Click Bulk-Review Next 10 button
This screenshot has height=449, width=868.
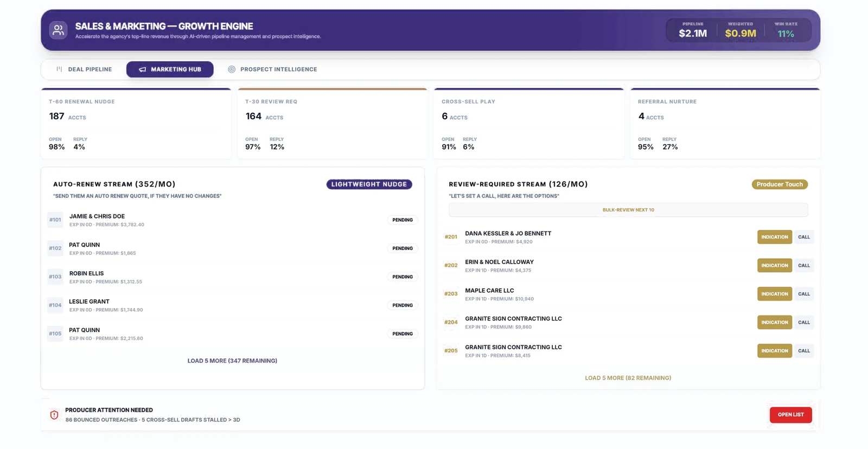pos(628,210)
